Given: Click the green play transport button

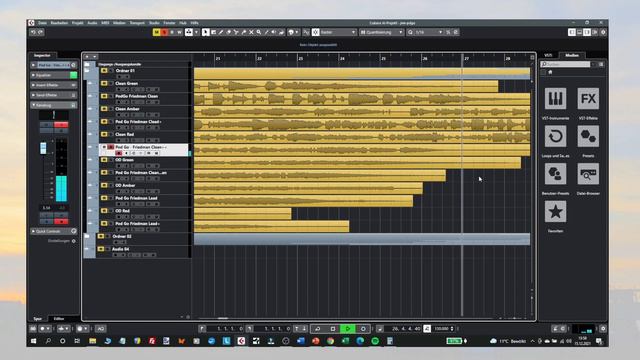Looking at the screenshot, I should pos(348,329).
